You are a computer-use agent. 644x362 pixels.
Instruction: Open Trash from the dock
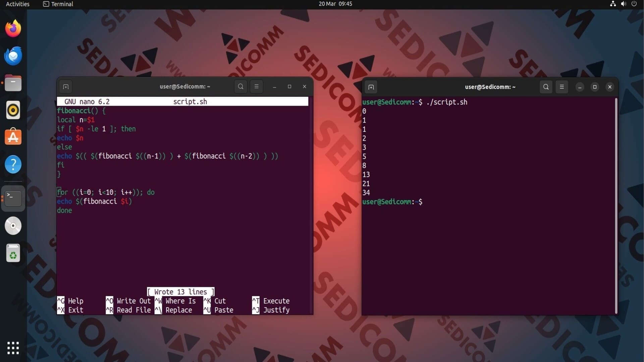13,253
